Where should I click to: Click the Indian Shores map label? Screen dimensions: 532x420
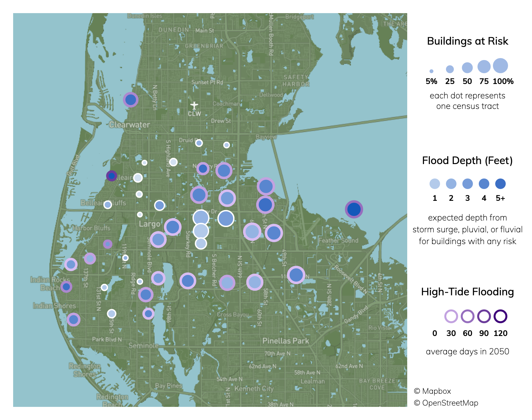55,306
